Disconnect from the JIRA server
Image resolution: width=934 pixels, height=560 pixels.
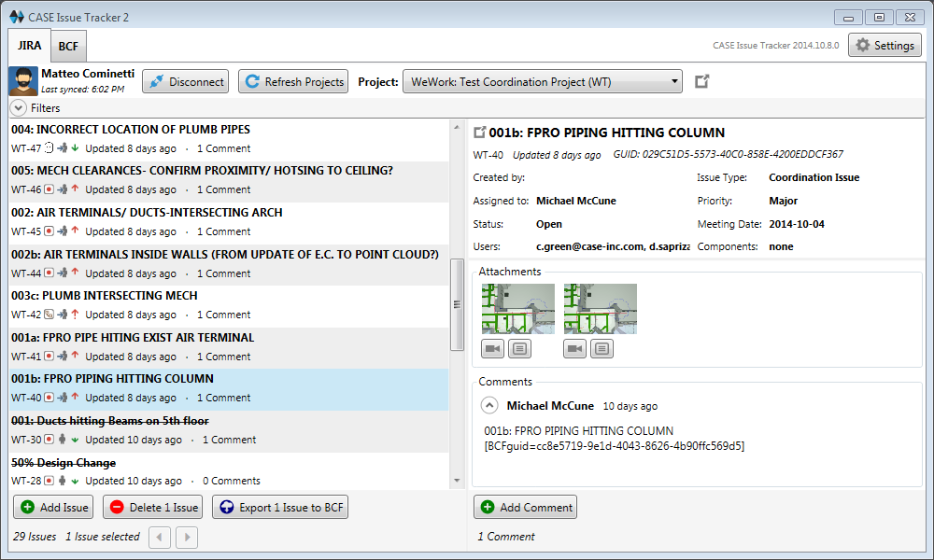click(186, 81)
